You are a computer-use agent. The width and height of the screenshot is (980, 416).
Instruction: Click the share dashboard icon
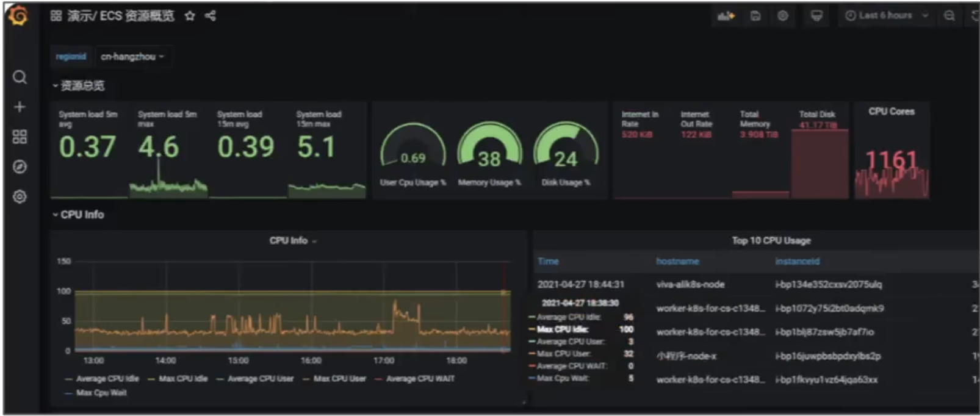[x=211, y=16]
